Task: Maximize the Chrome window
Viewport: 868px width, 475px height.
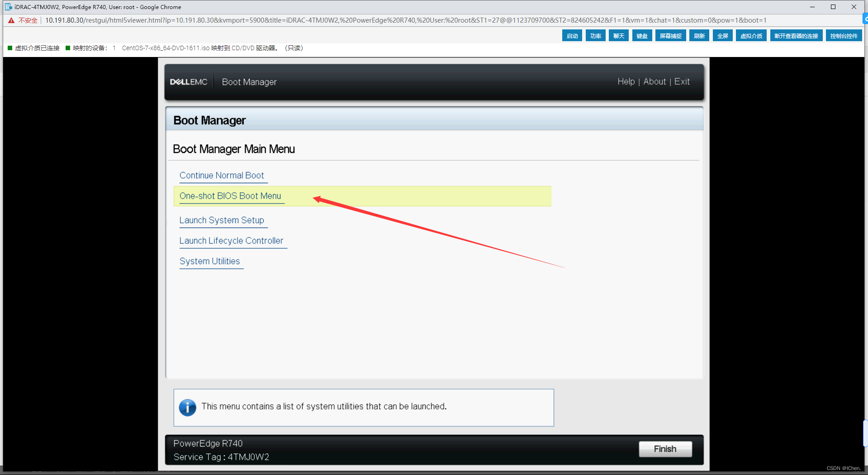Action: (x=833, y=7)
